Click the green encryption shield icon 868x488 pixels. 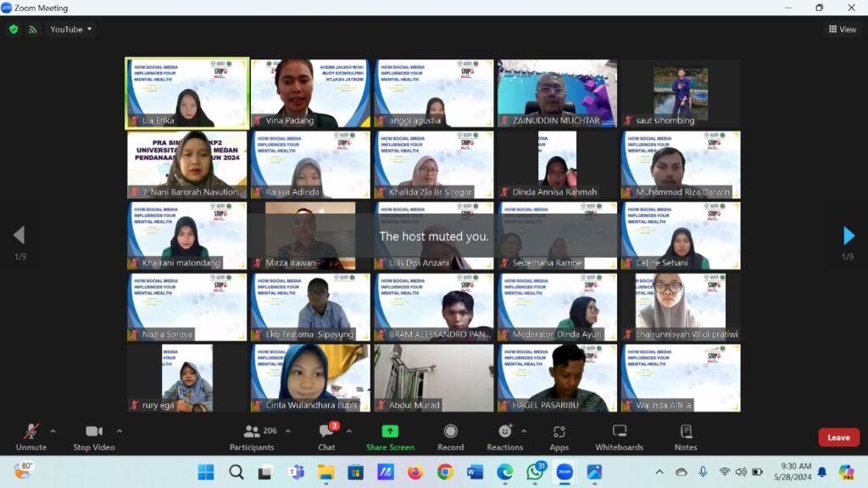[14, 29]
